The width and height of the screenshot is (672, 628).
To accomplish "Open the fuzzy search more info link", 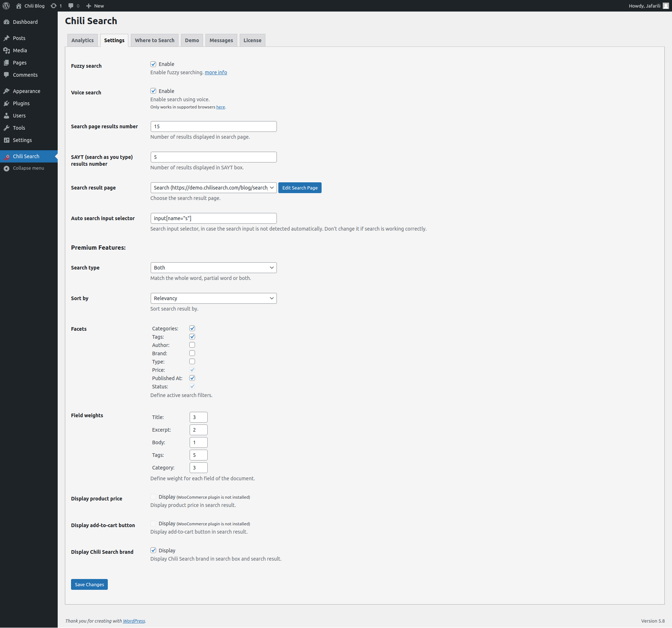I will point(216,72).
